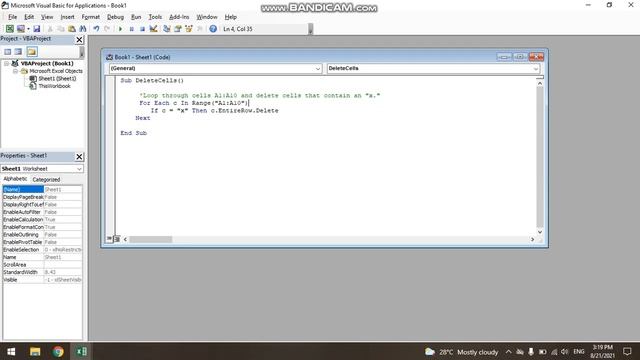Select the StandardWidth property row
Screen dimensions: 640x360
(x=42, y=272)
